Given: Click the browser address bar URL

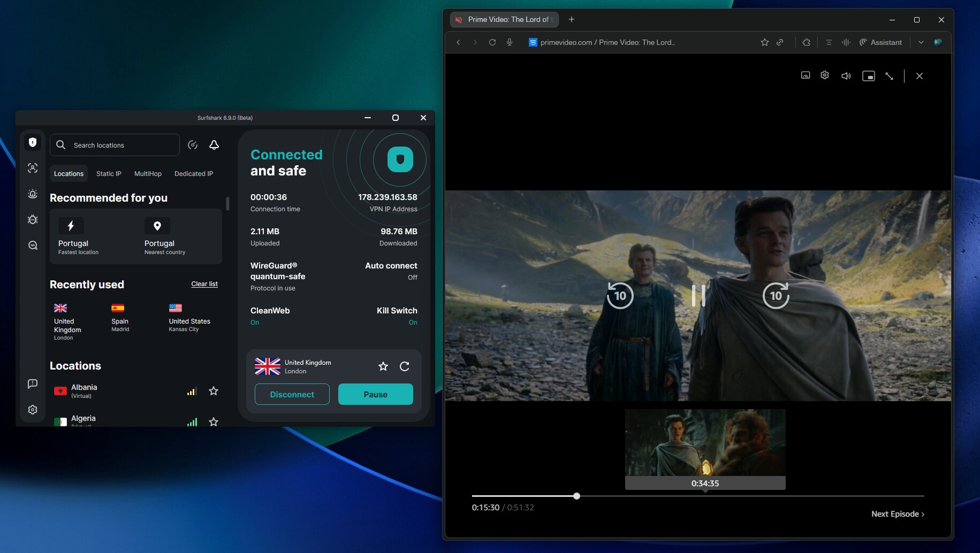Looking at the screenshot, I should click(x=607, y=42).
